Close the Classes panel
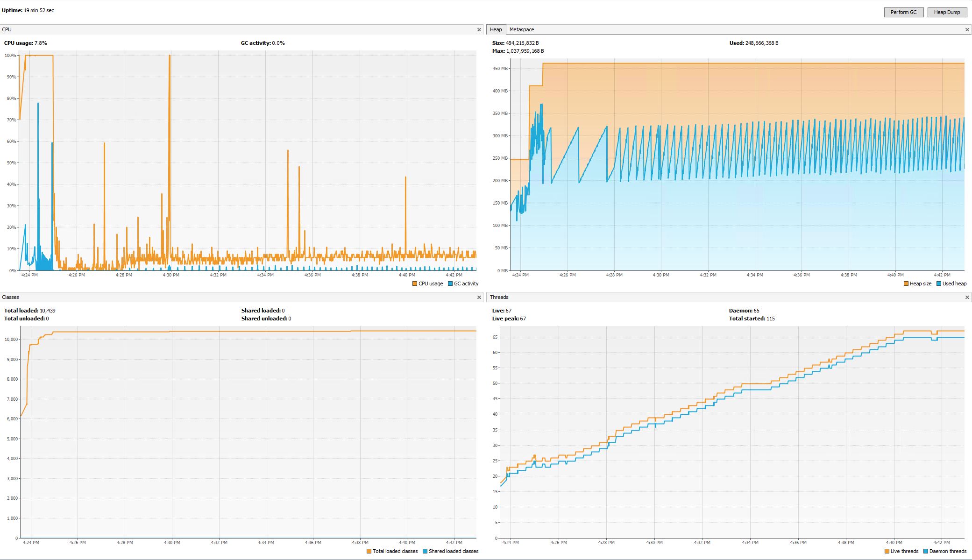Viewport: 972px width, 560px height. [479, 297]
